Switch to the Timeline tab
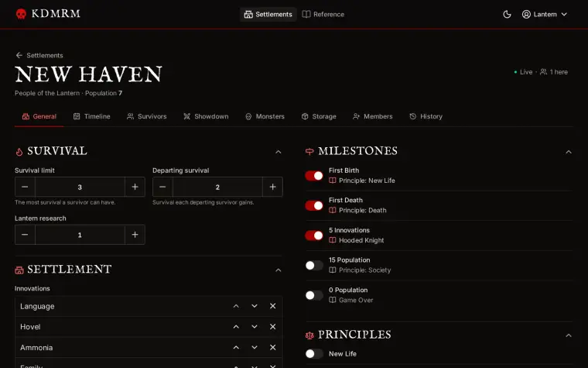 pyautogui.click(x=92, y=116)
